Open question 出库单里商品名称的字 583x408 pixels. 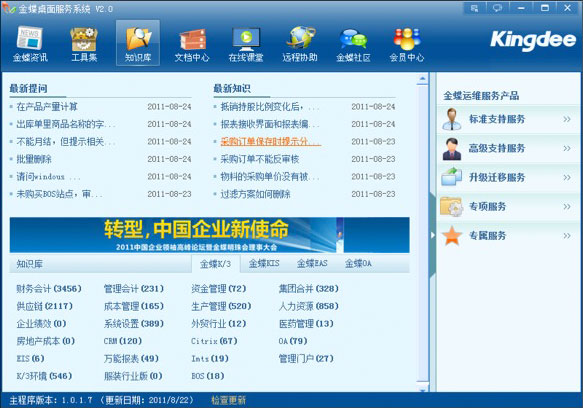66,124
